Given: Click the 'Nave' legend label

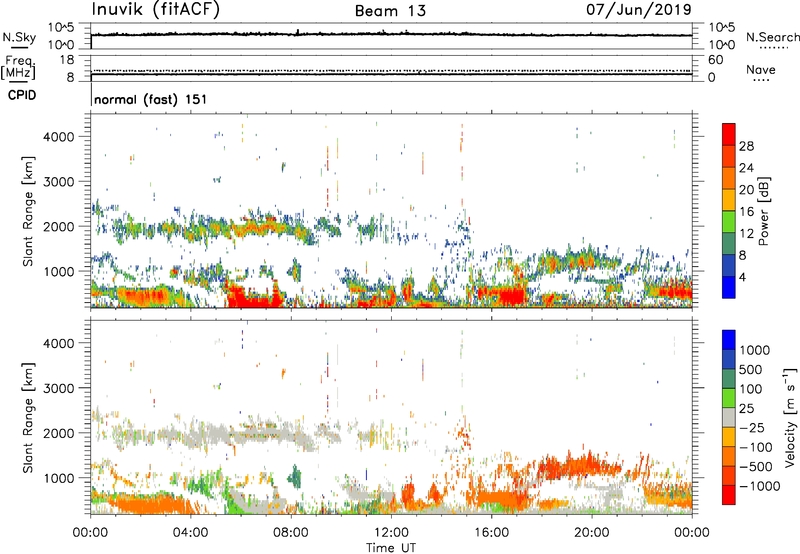Looking at the screenshot, I should (761, 69).
